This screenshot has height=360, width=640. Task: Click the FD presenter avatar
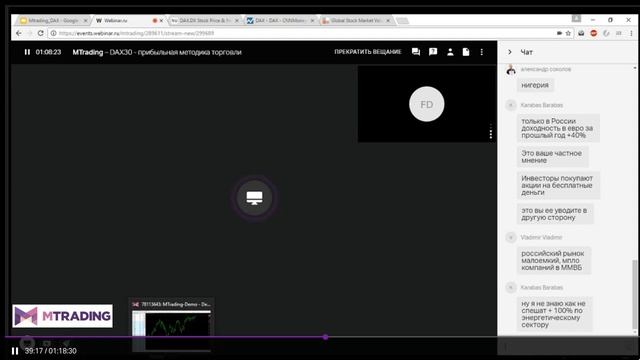[427, 104]
